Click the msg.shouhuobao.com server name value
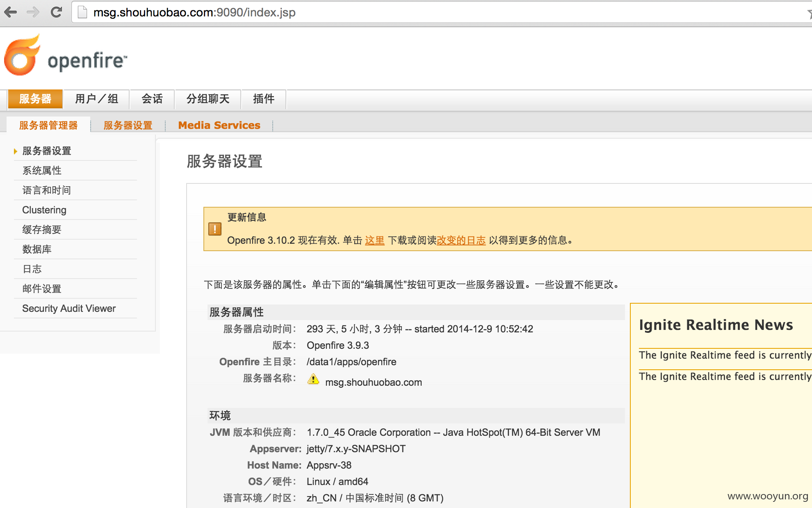812x508 pixels. (x=374, y=382)
